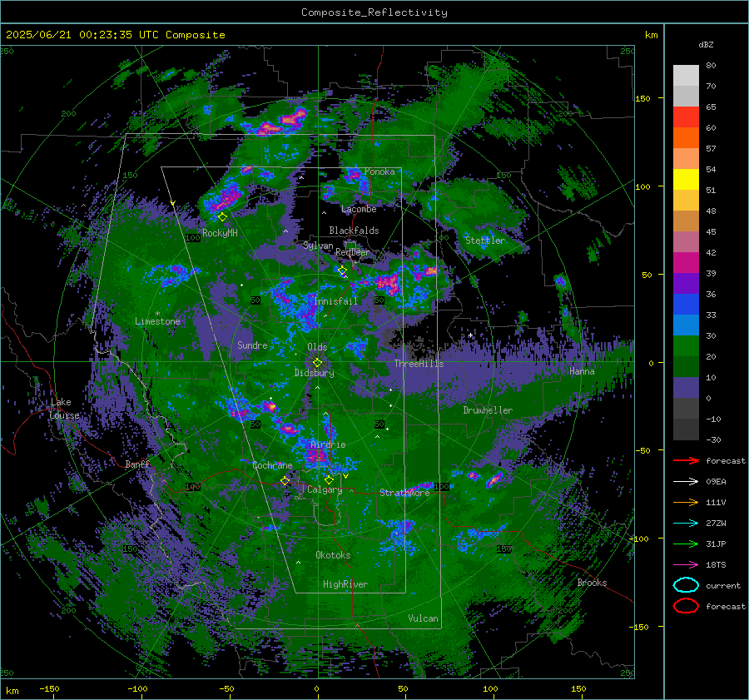The width and height of the screenshot is (749, 700).
Task: Click the Brooks city label
Action: click(x=592, y=583)
